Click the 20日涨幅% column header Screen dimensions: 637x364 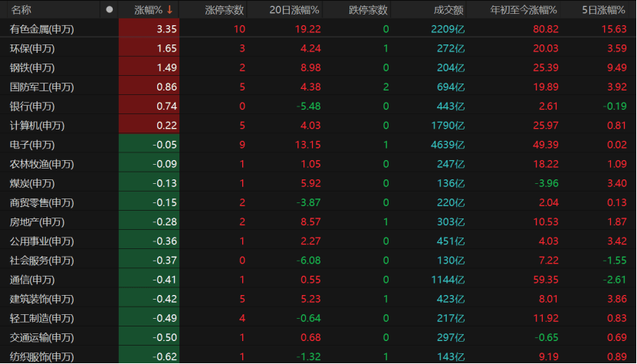(294, 10)
